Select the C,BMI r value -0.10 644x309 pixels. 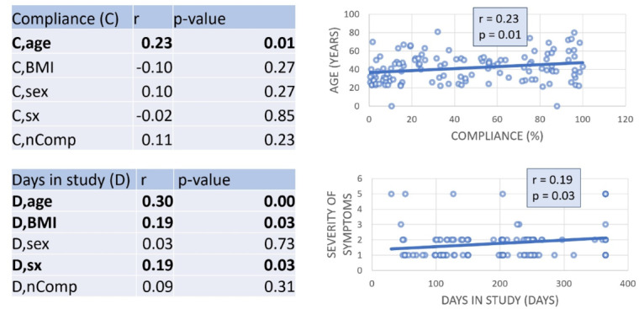156,67
